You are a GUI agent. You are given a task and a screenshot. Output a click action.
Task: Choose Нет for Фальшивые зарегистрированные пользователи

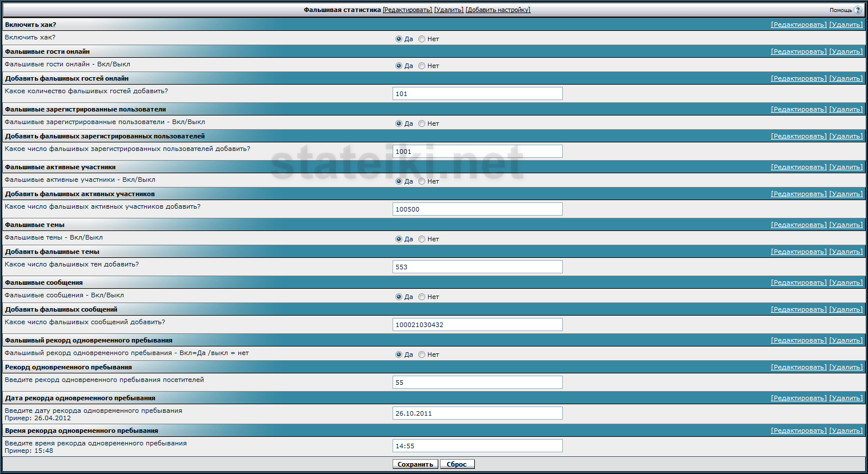422,124
